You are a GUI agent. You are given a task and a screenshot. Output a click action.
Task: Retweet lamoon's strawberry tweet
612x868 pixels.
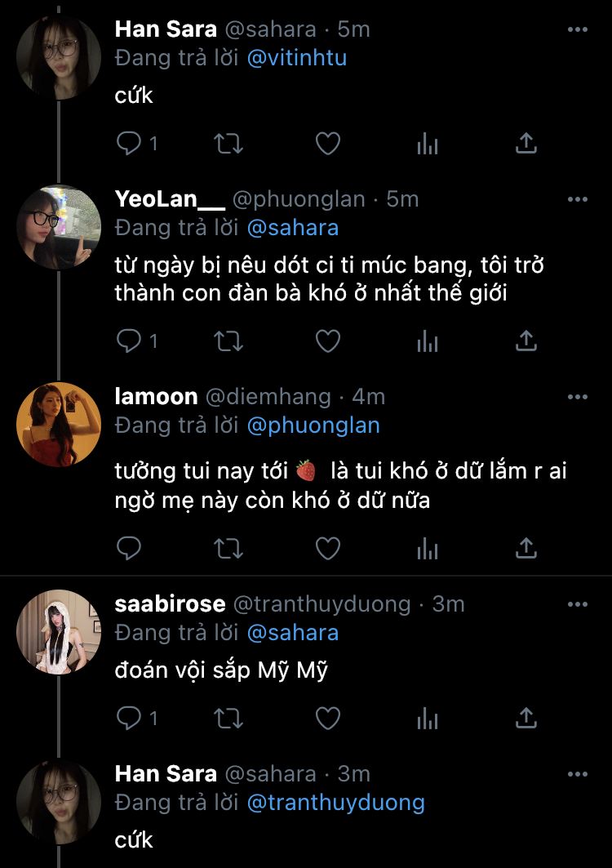[x=228, y=549]
